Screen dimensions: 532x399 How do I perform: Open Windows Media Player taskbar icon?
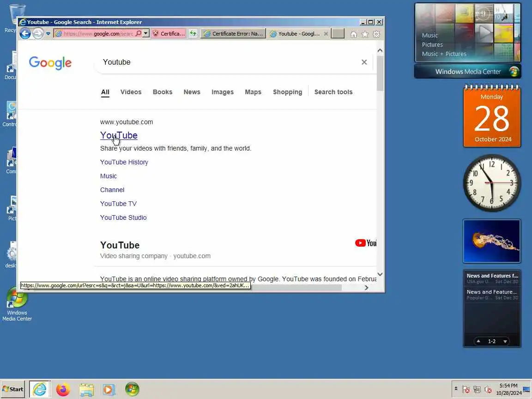109,389
